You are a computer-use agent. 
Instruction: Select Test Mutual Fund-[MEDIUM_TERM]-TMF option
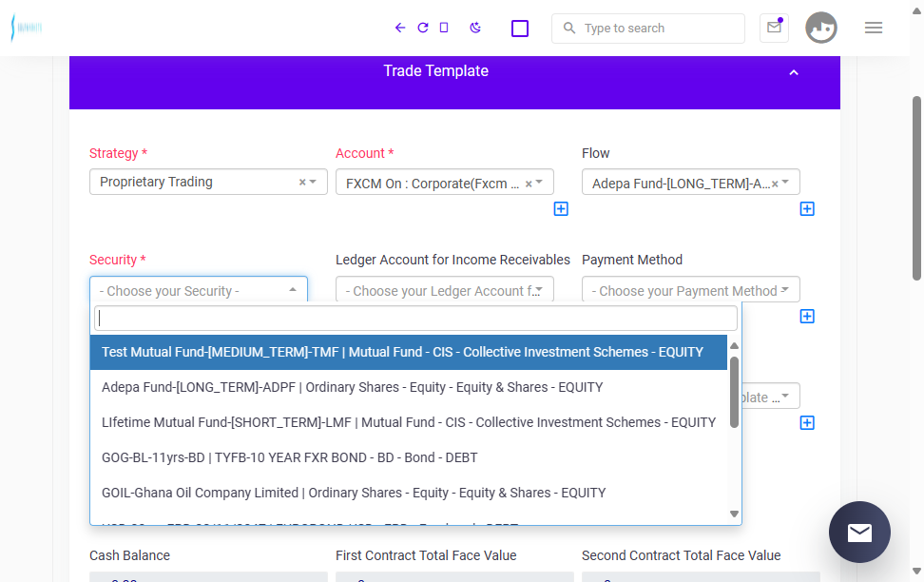point(409,352)
